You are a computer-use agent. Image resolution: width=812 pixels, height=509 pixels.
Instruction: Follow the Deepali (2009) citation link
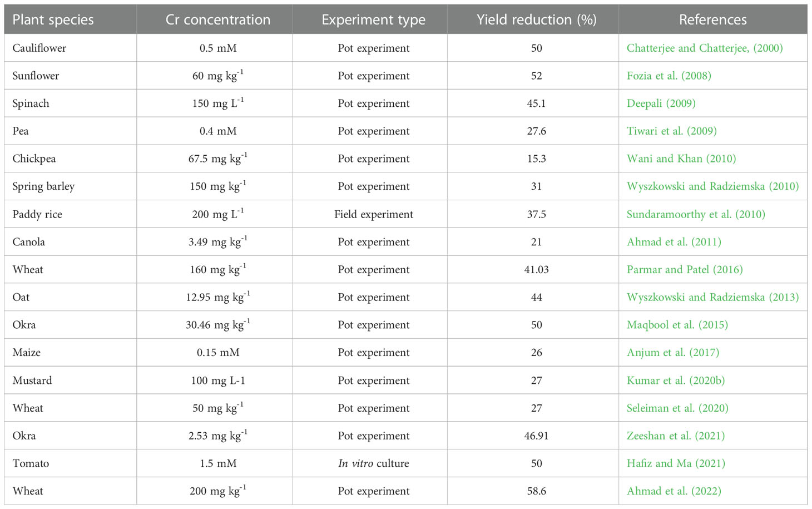coord(661,103)
